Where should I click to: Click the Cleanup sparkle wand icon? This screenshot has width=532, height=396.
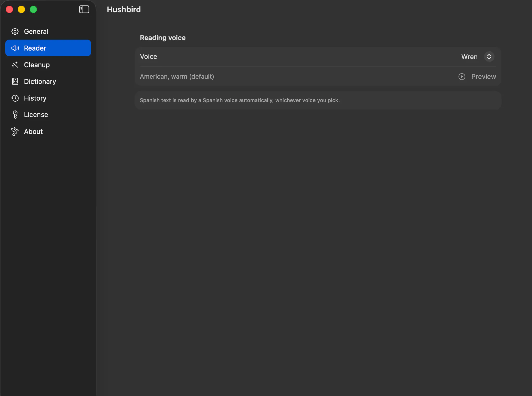coord(15,65)
